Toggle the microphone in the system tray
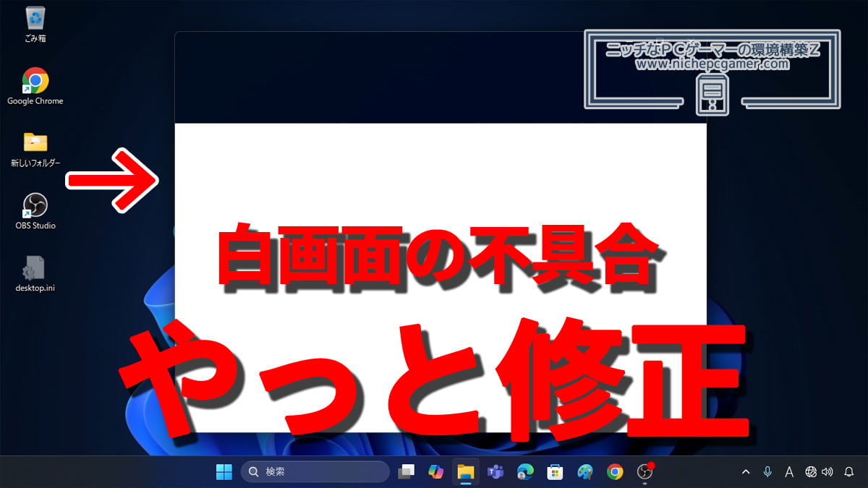The height and width of the screenshot is (488, 868). point(767,472)
